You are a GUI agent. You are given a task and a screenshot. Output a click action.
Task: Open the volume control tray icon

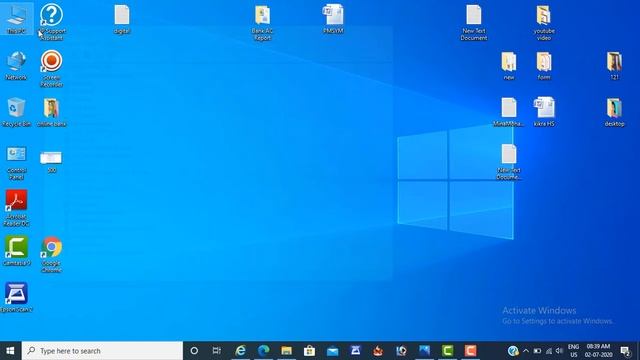559,351
